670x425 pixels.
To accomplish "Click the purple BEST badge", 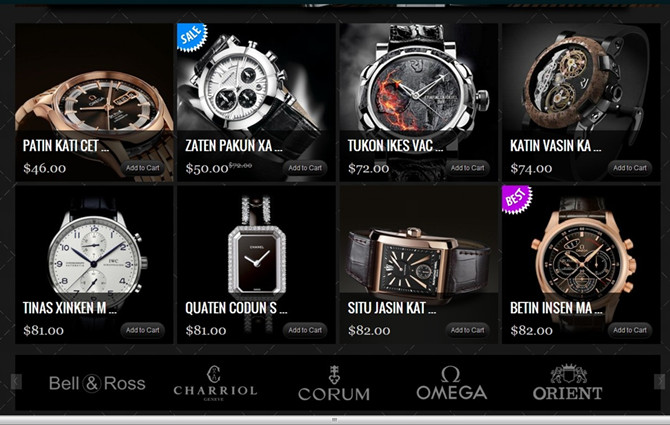I will [x=516, y=199].
